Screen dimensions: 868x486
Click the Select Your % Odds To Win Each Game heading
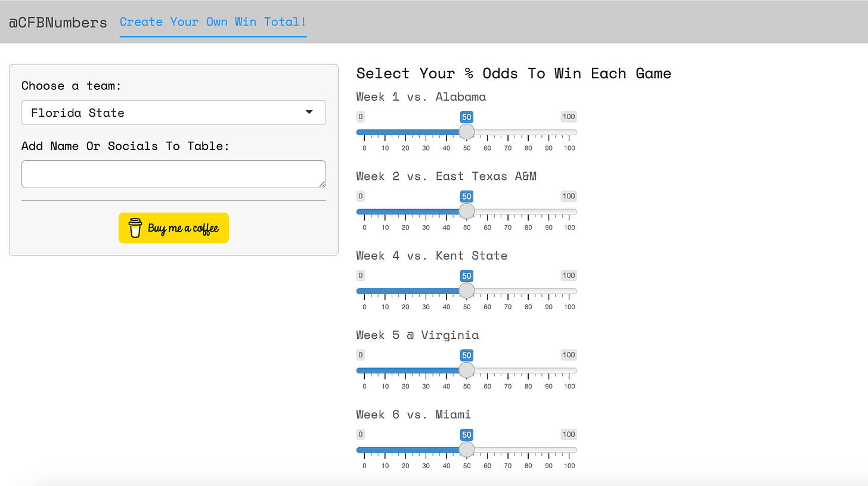(514, 73)
